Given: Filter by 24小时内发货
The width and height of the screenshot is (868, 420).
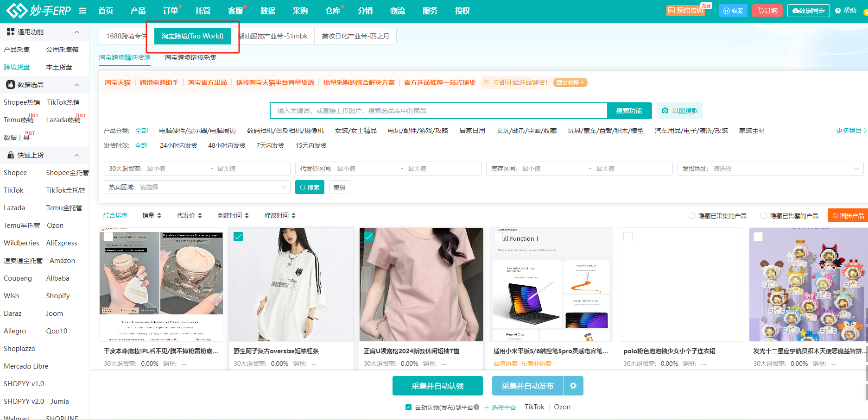Looking at the screenshot, I should [178, 145].
